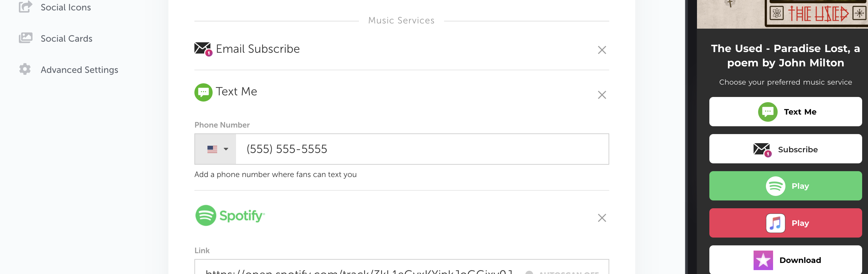Image resolution: width=868 pixels, height=274 pixels.
Task: Click the Email Subscribe envelope icon
Action: click(x=203, y=49)
